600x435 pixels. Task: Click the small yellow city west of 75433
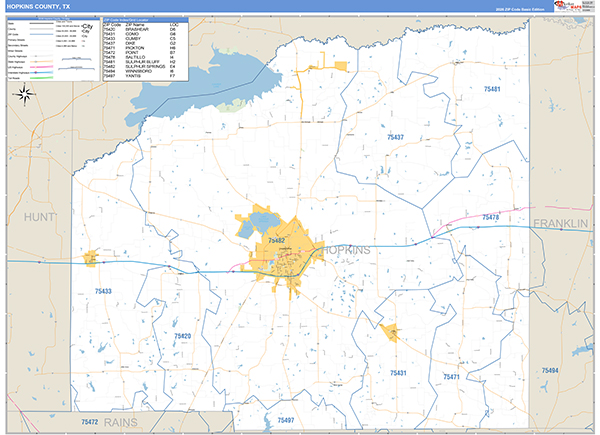tap(93, 258)
